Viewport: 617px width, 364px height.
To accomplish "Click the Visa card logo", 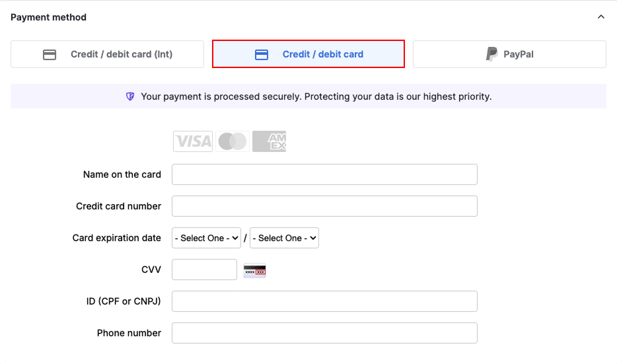I will point(193,141).
